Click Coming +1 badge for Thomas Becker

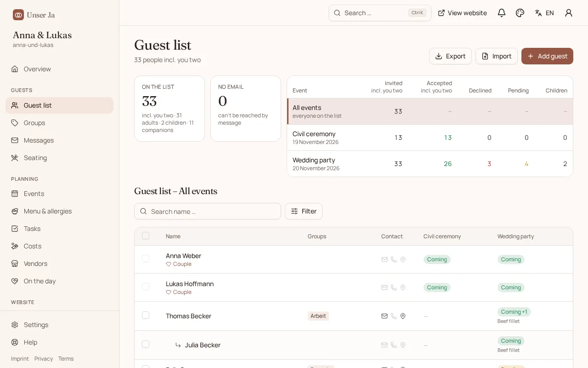[x=514, y=312]
